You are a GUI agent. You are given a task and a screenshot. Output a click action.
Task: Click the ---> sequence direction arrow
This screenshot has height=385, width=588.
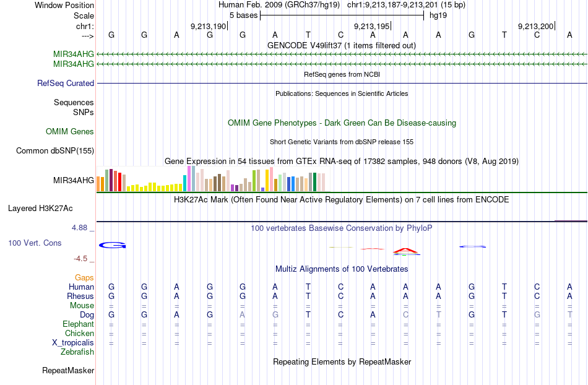click(87, 36)
